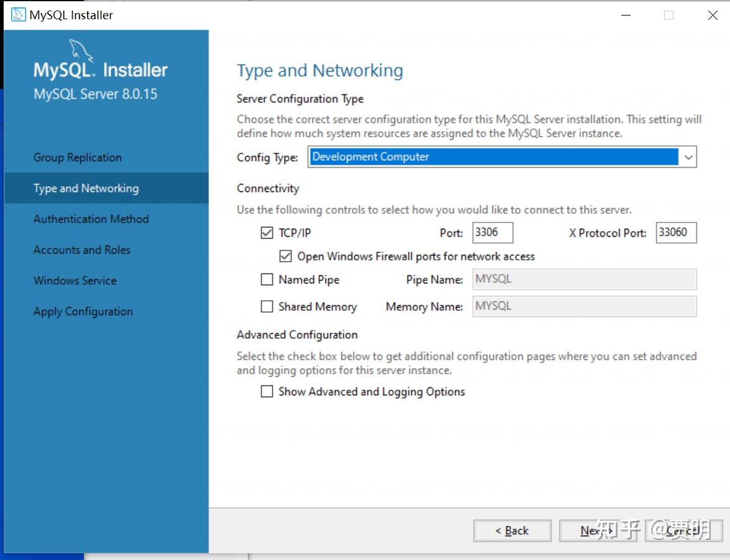Jump to Apply Configuration step

pos(83,311)
